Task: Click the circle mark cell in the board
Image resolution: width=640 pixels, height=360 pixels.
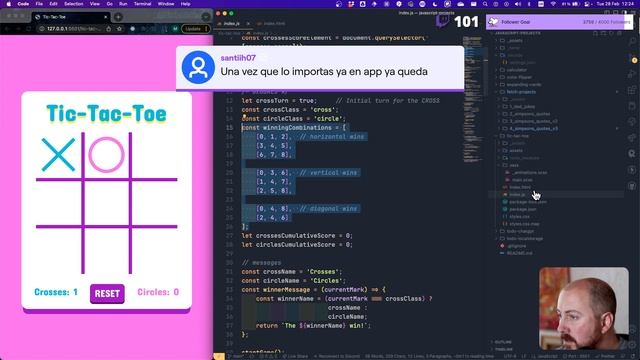Action: [107, 155]
